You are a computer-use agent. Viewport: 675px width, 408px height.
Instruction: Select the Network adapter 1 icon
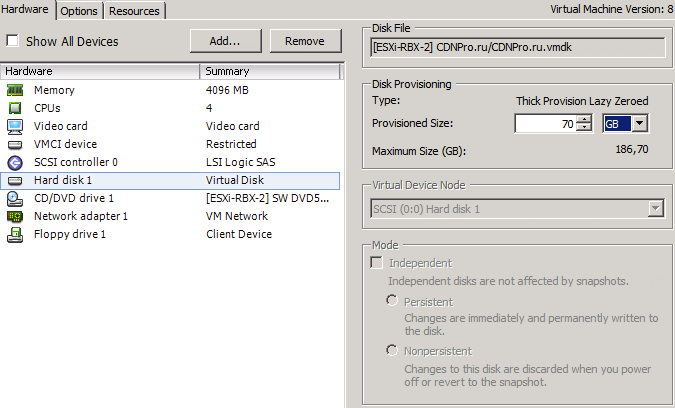coord(15,216)
